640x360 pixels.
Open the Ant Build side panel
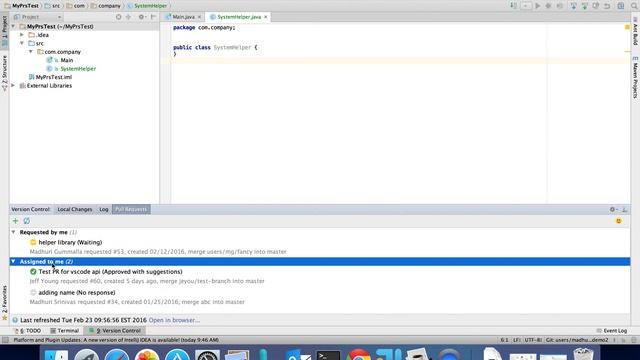(x=635, y=31)
